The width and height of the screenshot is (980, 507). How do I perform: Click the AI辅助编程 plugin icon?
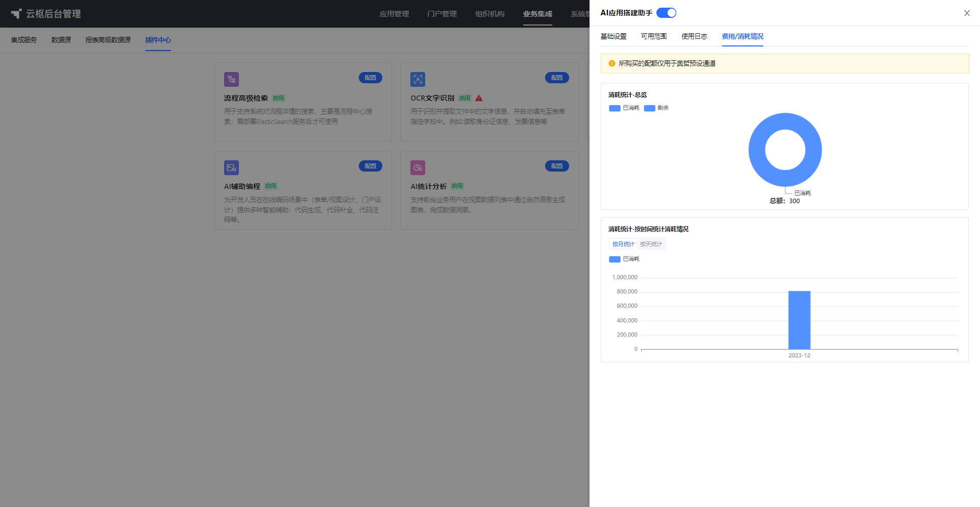coord(231,167)
